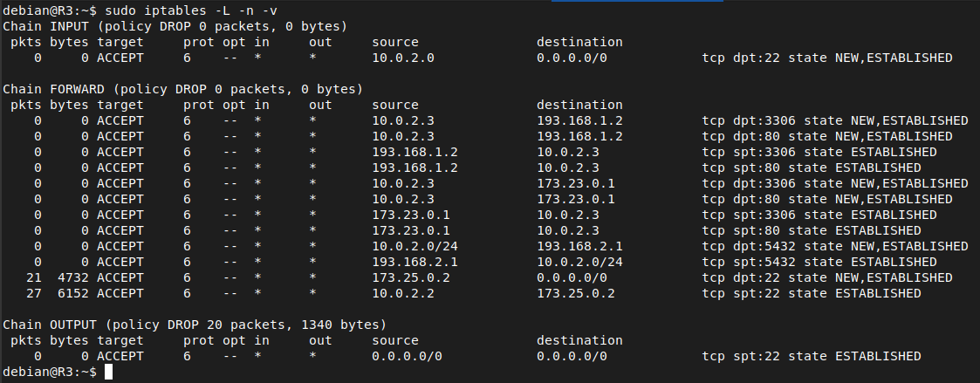The width and height of the screenshot is (980, 383).
Task: Click the source address 10.0.2.0/24
Action: point(415,246)
